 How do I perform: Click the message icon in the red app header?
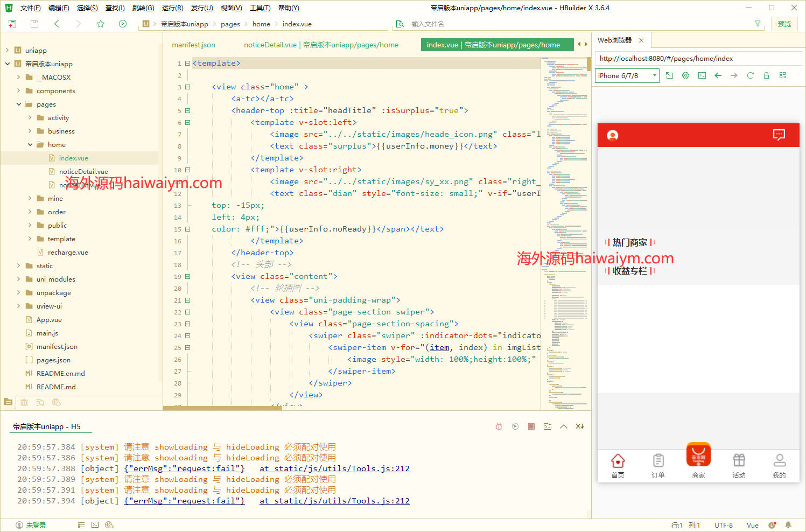[x=779, y=135]
